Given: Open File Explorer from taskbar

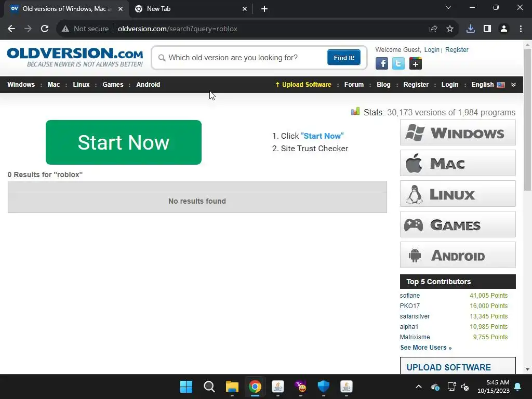Looking at the screenshot, I should 232,387.
